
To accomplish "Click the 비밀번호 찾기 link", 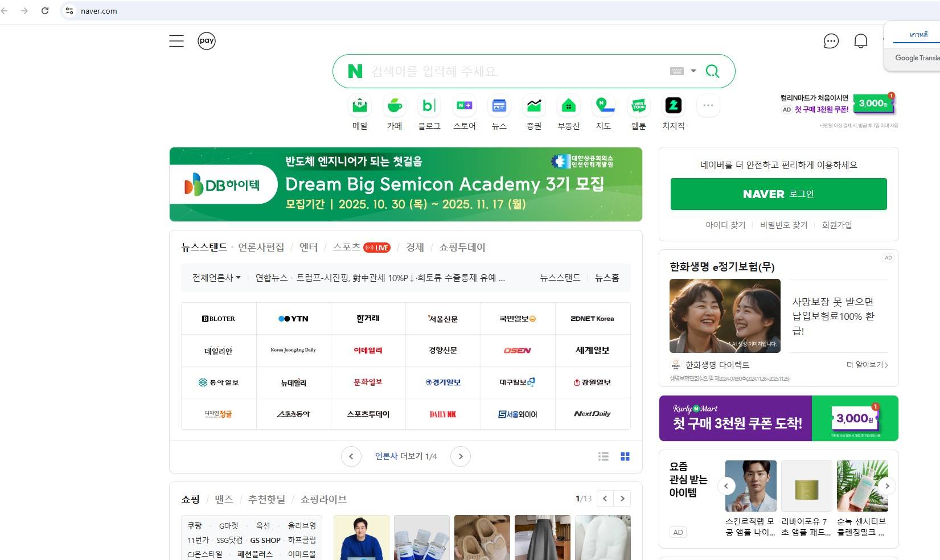I will pos(783,225).
